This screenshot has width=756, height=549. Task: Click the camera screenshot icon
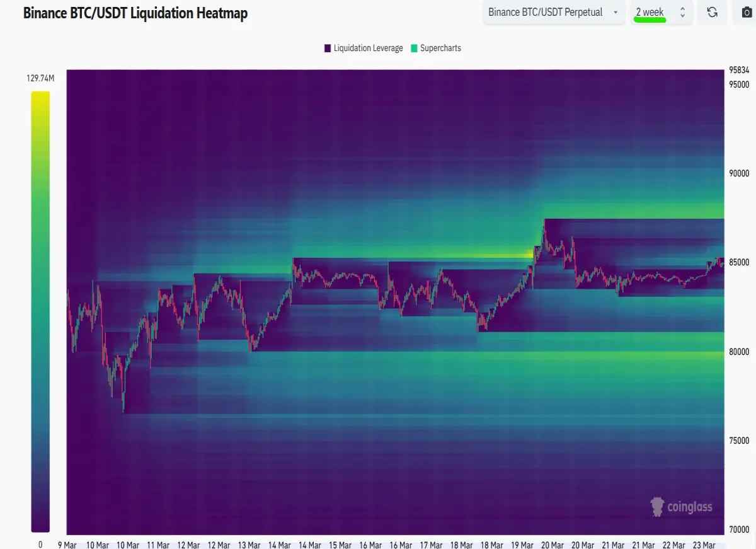(x=746, y=13)
